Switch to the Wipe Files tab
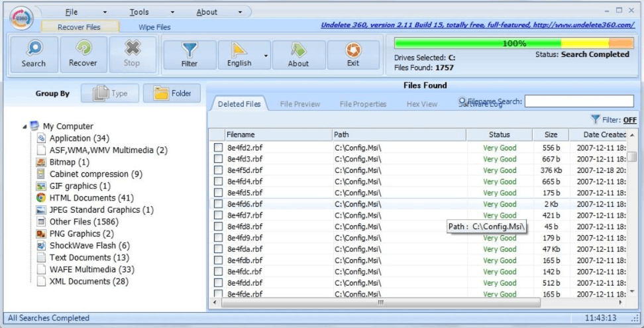 [x=154, y=27]
